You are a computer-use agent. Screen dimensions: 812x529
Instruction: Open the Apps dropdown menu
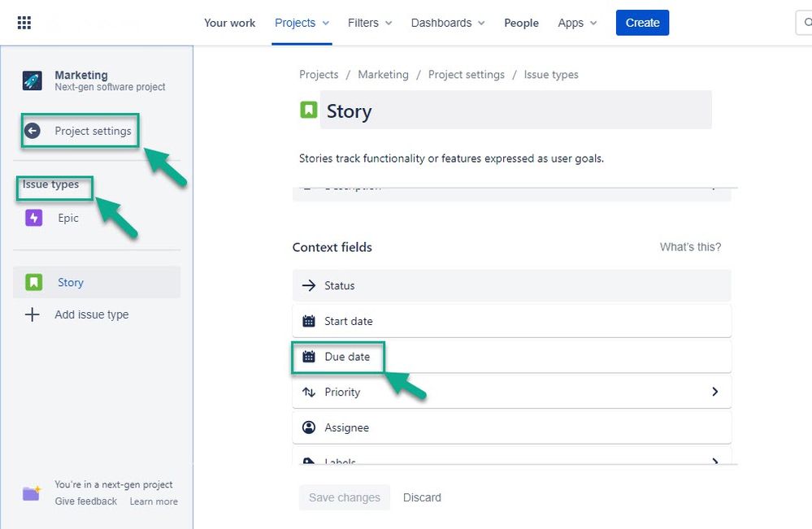(577, 23)
